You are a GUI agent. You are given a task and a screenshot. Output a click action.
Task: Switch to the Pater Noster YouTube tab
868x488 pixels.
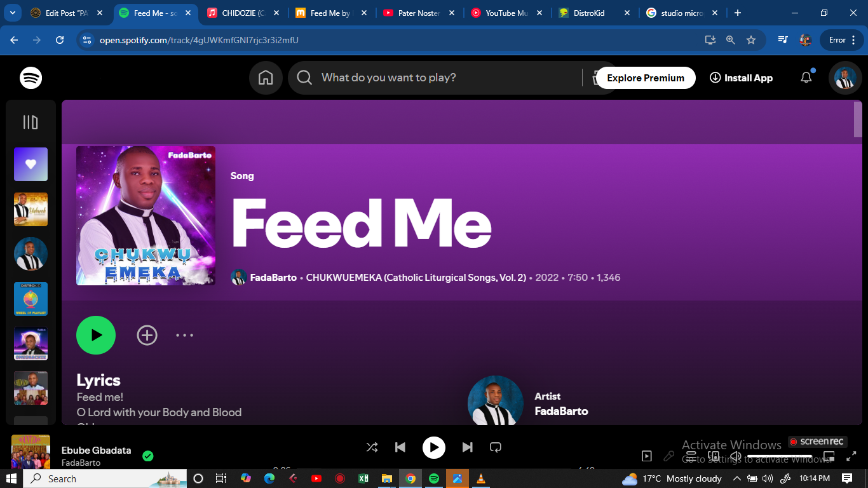point(418,13)
